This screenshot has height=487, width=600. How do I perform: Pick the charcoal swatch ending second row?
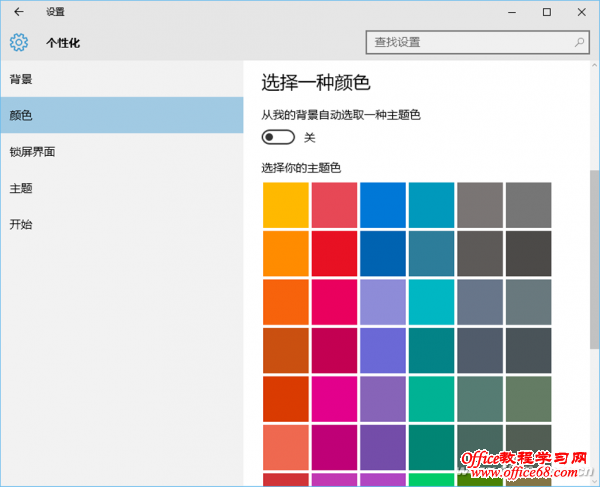(x=529, y=254)
